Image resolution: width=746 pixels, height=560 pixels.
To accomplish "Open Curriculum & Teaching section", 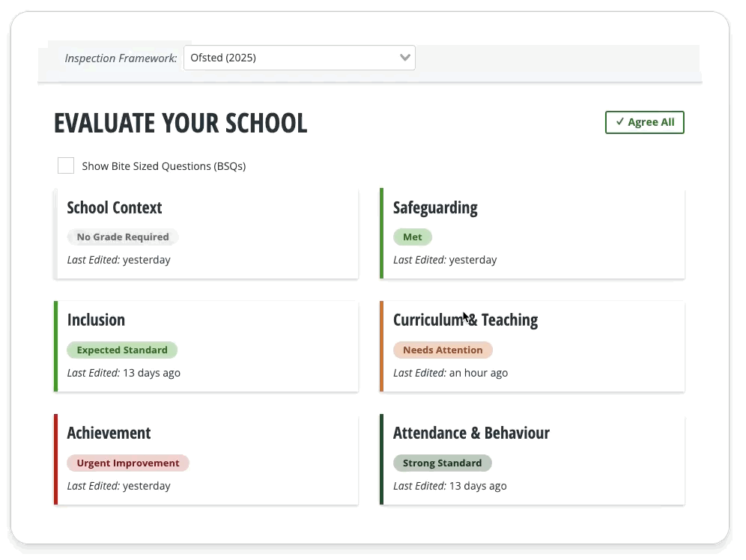I will pos(465,320).
